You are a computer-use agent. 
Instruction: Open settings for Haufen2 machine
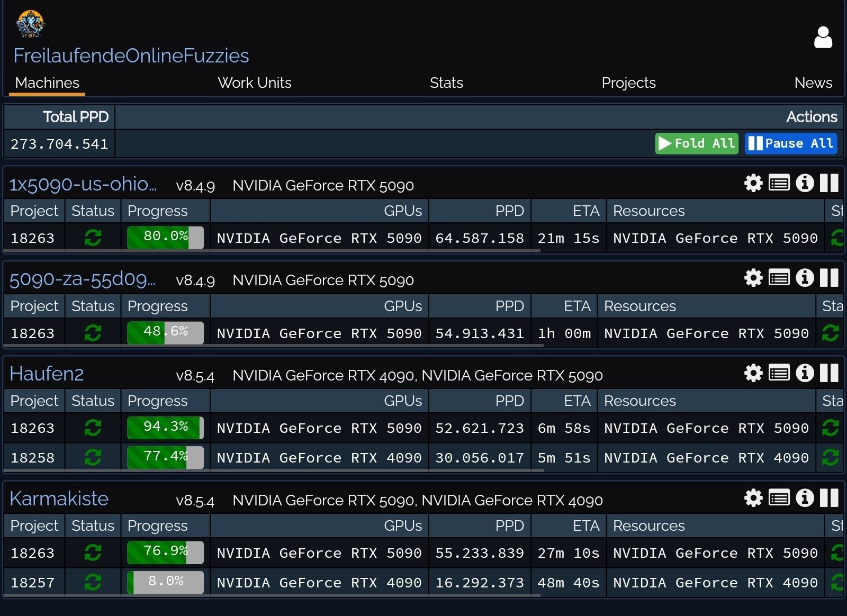[x=753, y=373]
